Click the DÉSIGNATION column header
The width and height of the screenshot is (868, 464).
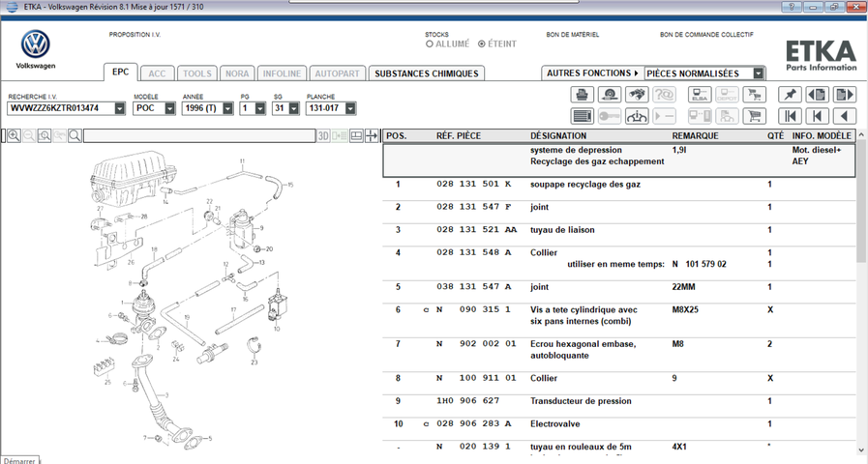[558, 135]
